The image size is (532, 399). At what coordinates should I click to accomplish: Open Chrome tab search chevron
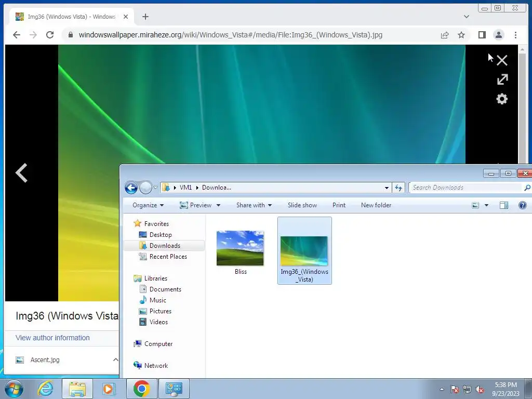[467, 17]
